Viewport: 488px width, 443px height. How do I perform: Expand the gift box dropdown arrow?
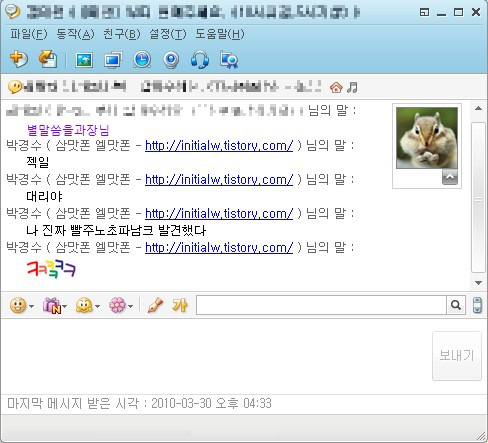(x=65, y=306)
